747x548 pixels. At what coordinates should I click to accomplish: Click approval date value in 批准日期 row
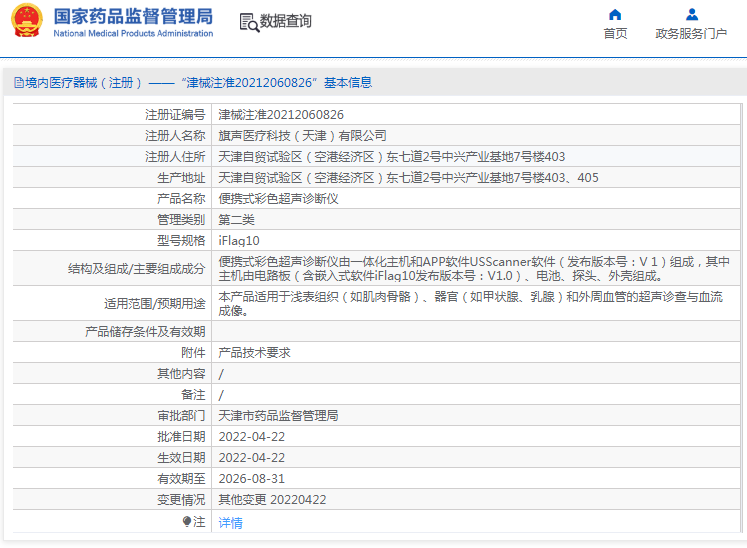[252, 436]
